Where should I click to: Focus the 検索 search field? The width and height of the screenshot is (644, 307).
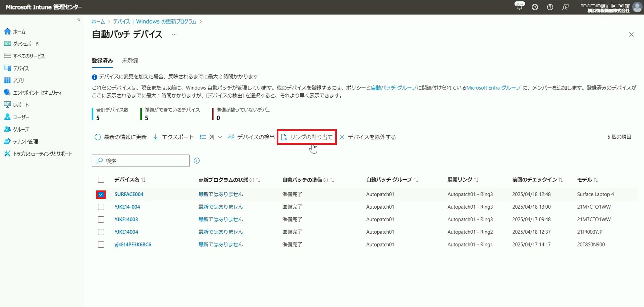click(x=141, y=161)
